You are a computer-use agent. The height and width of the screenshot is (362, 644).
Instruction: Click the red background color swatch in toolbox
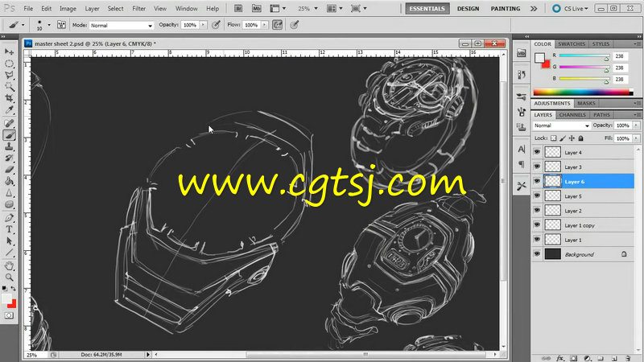point(13,304)
